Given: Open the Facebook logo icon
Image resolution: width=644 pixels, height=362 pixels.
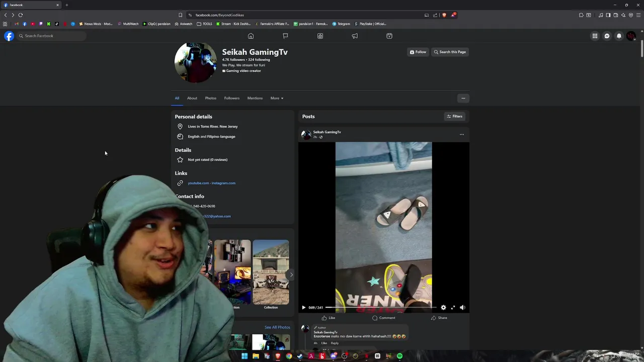Looking at the screenshot, I should [x=9, y=36].
